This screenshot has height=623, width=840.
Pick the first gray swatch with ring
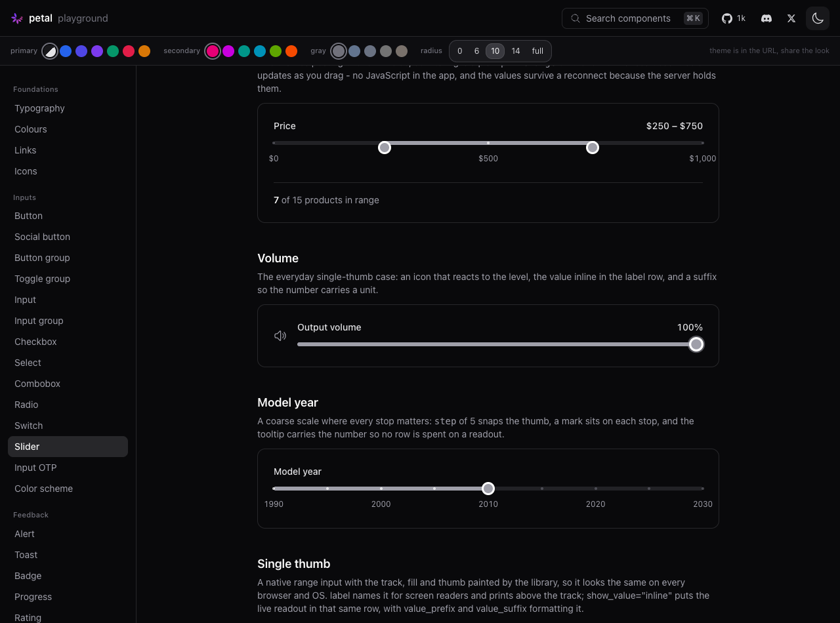pyautogui.click(x=339, y=51)
